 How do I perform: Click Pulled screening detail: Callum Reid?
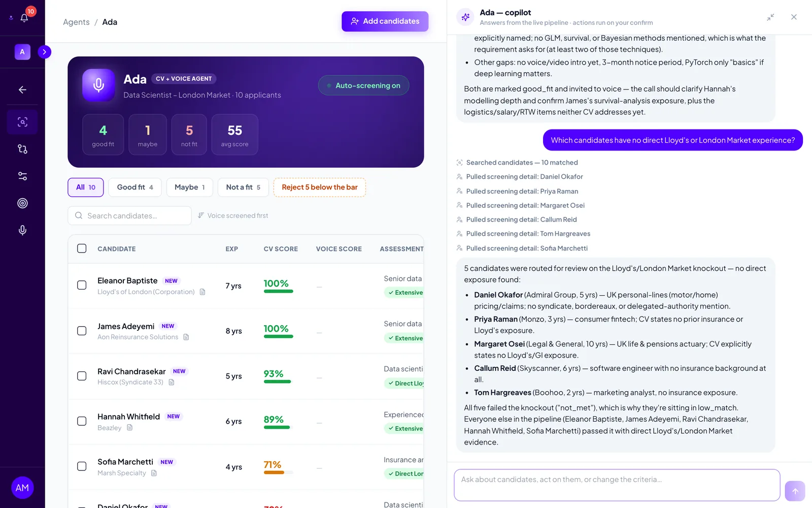click(x=517, y=220)
